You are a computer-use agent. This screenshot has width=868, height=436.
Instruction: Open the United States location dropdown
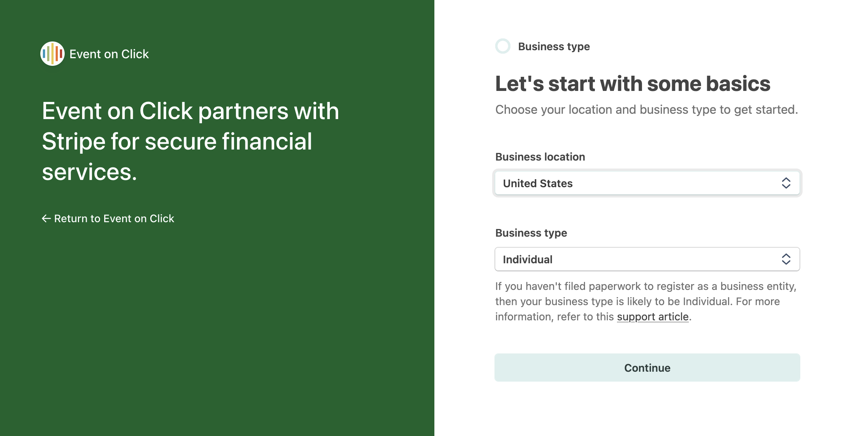(x=647, y=183)
